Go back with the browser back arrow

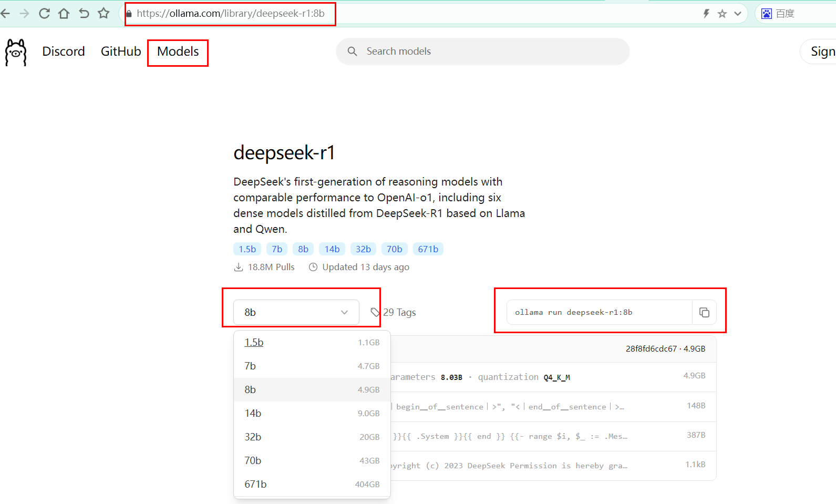pyautogui.click(x=5, y=14)
